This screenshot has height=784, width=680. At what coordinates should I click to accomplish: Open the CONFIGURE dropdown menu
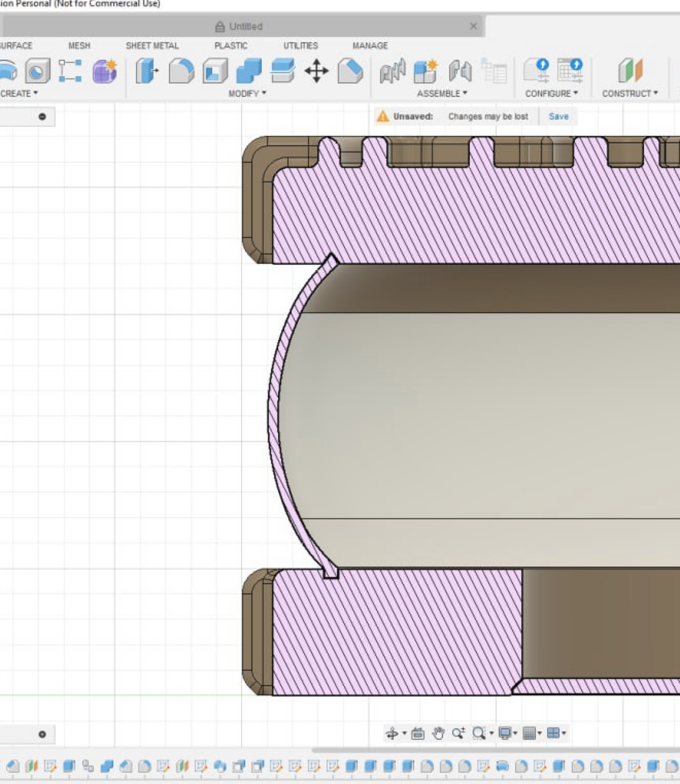coord(551,93)
